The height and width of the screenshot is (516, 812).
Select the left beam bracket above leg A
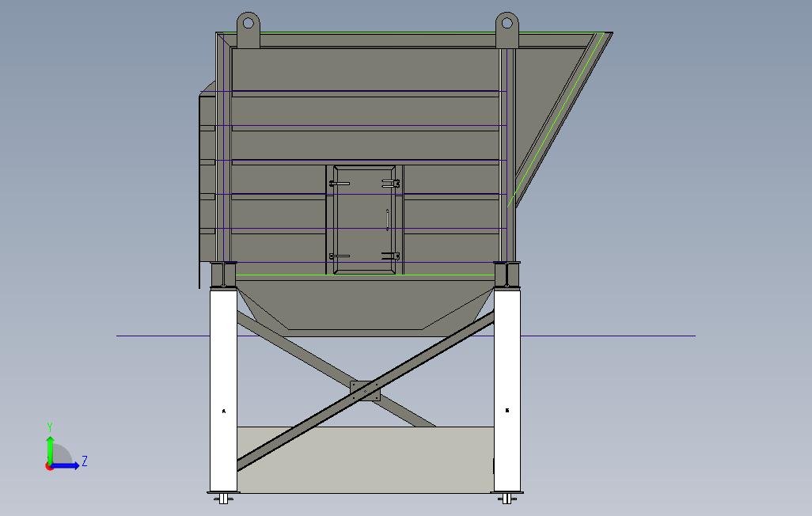(223, 275)
